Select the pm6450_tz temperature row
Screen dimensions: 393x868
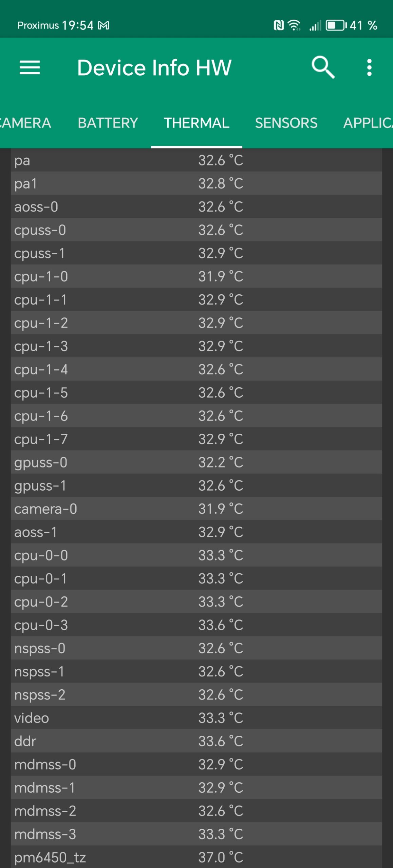(196, 857)
